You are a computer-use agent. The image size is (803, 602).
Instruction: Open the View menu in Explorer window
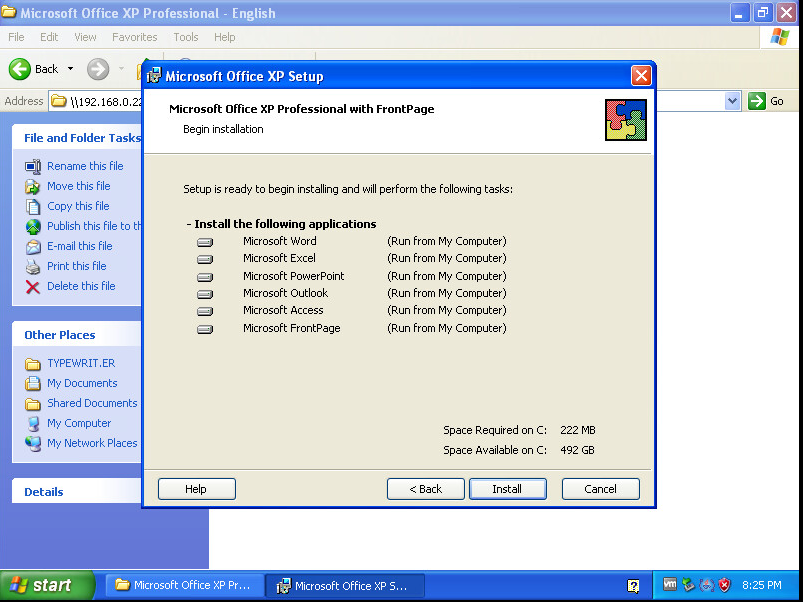[85, 37]
